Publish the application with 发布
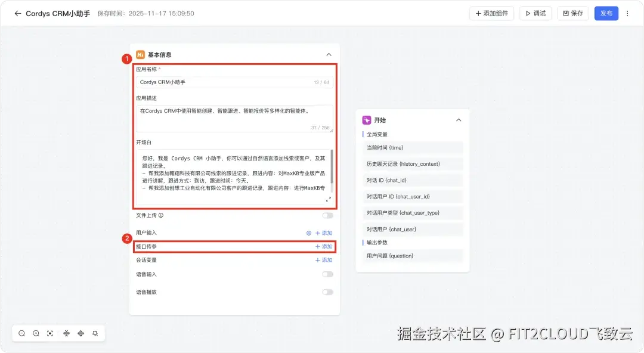644x353 pixels. (x=606, y=14)
